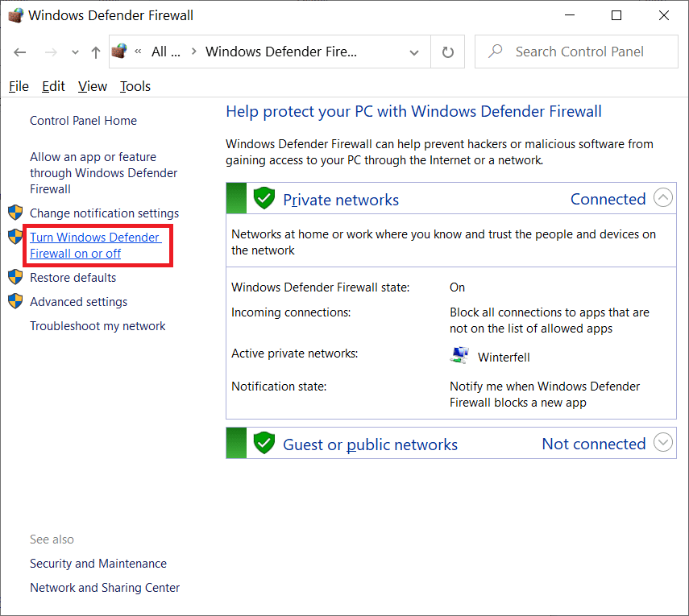Viewport: 689px width, 616px height.
Task: Click 'Active private networks:' label
Action: [294, 353]
